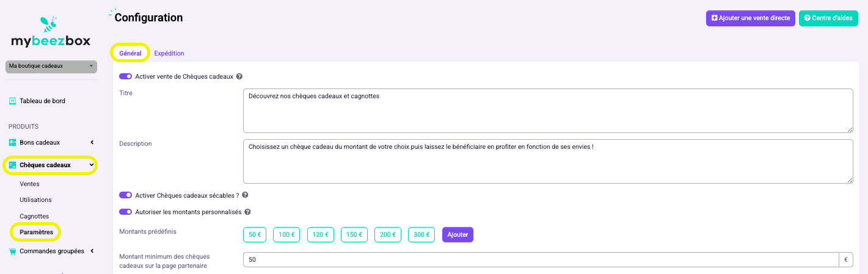The height and width of the screenshot is (274, 868).
Task: Click the Montant minimum input field
Action: (541, 259)
